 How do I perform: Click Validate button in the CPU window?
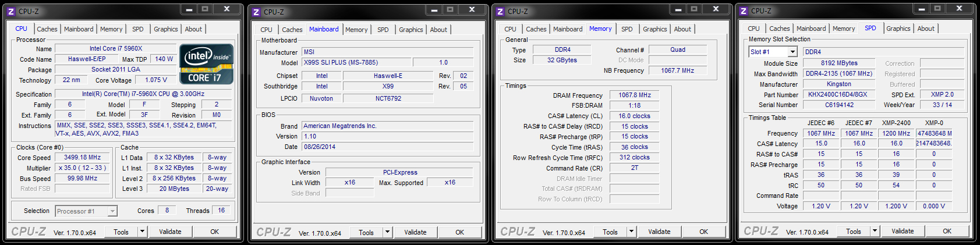click(171, 232)
